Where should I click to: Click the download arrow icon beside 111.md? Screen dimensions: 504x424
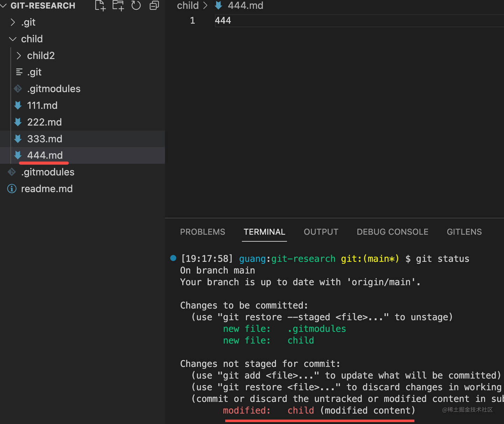click(18, 105)
